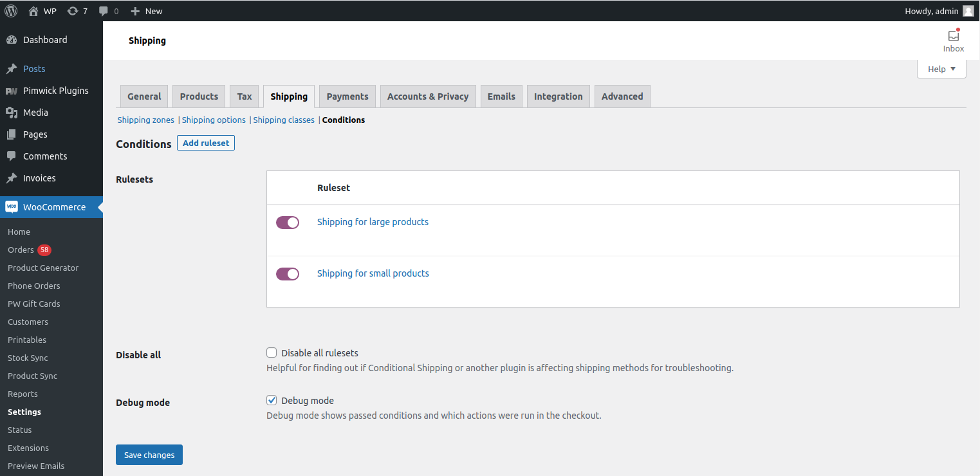Image resolution: width=980 pixels, height=476 pixels.
Task: Open the Advanced tab
Action: click(622, 96)
